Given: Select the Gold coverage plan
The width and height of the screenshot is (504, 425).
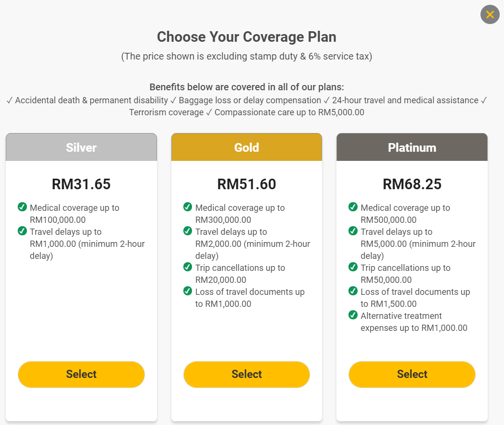Looking at the screenshot, I should (246, 375).
